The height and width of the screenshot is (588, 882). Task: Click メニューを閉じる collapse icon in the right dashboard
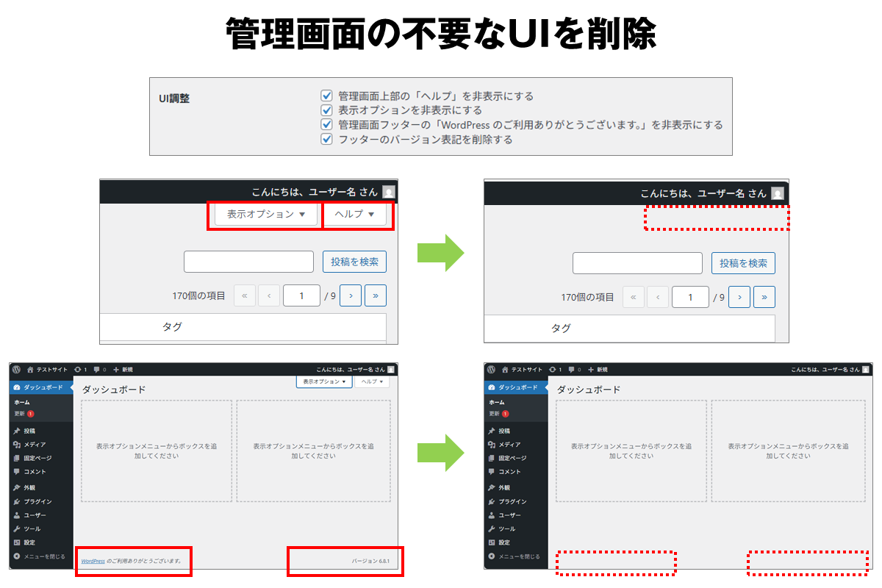[492, 556]
